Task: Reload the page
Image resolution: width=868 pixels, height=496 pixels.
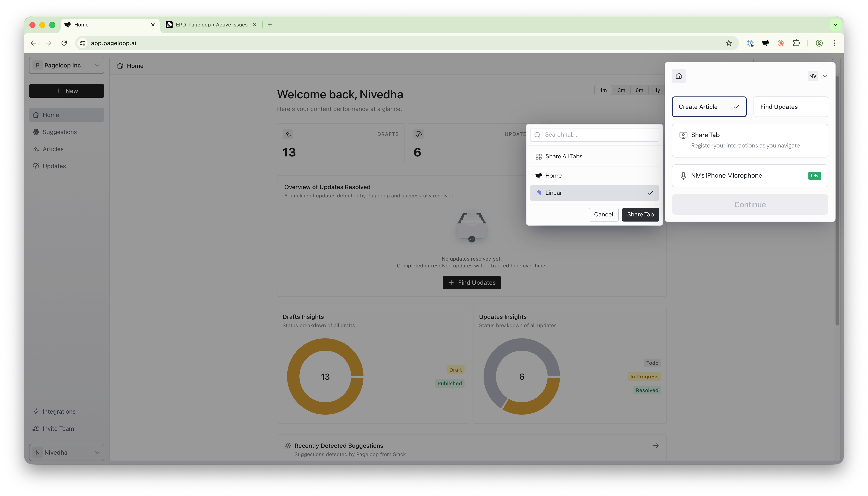Action: pyautogui.click(x=64, y=43)
